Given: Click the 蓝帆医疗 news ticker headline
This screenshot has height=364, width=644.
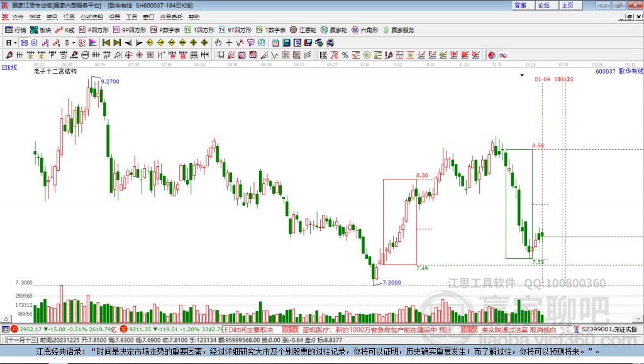Looking at the screenshot, I should click(x=377, y=329).
